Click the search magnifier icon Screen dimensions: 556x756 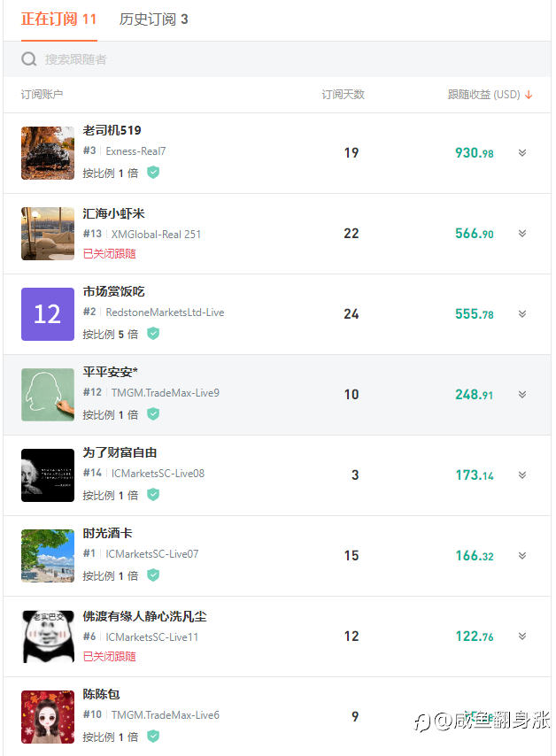(29, 59)
